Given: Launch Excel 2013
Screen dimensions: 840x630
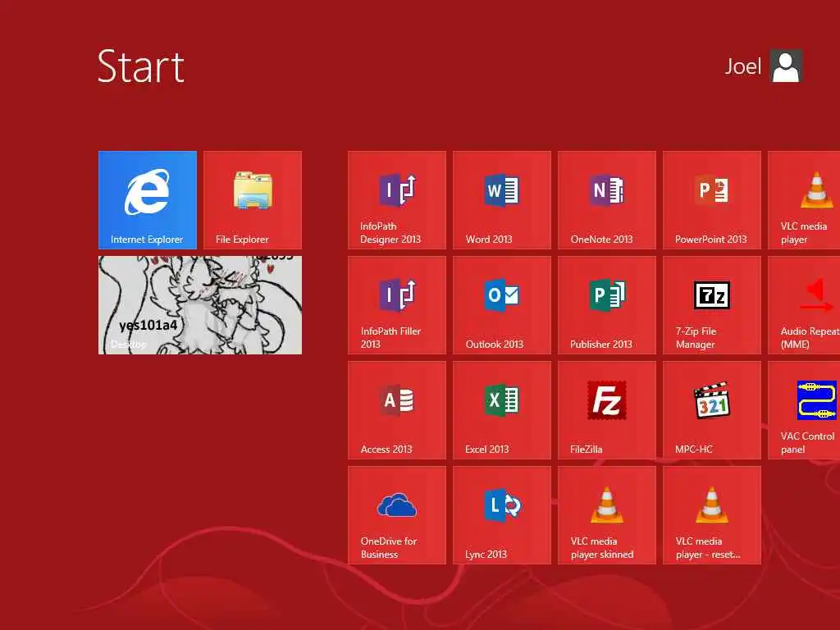Looking at the screenshot, I should pos(501,410).
